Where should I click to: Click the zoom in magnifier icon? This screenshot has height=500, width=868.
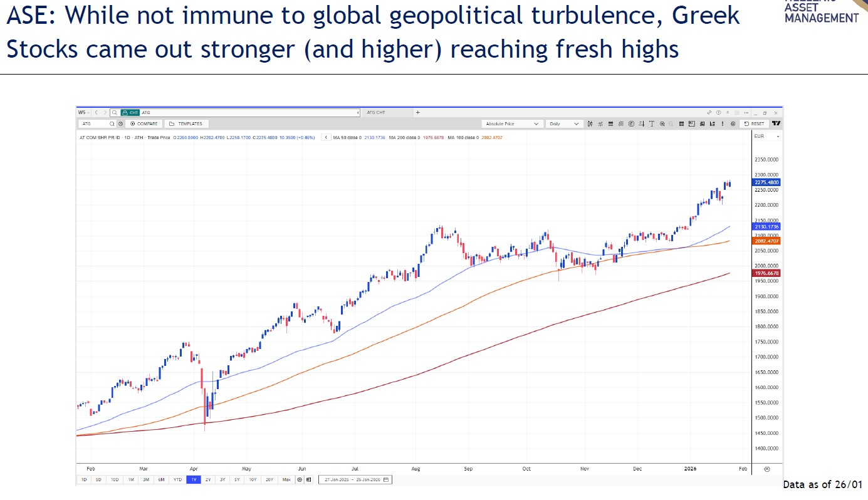tap(662, 124)
